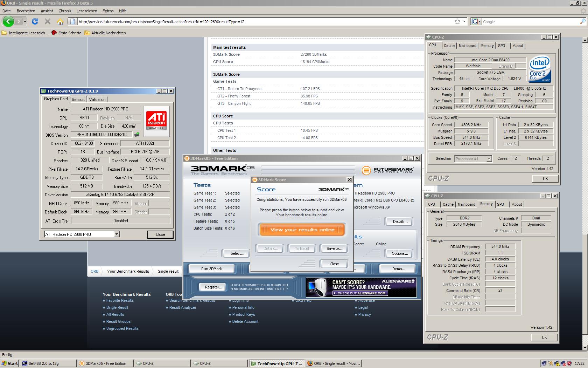Screen dimensions: 588x368
Task: Click Alienware advertisement banner
Action: pyautogui.click(x=361, y=287)
